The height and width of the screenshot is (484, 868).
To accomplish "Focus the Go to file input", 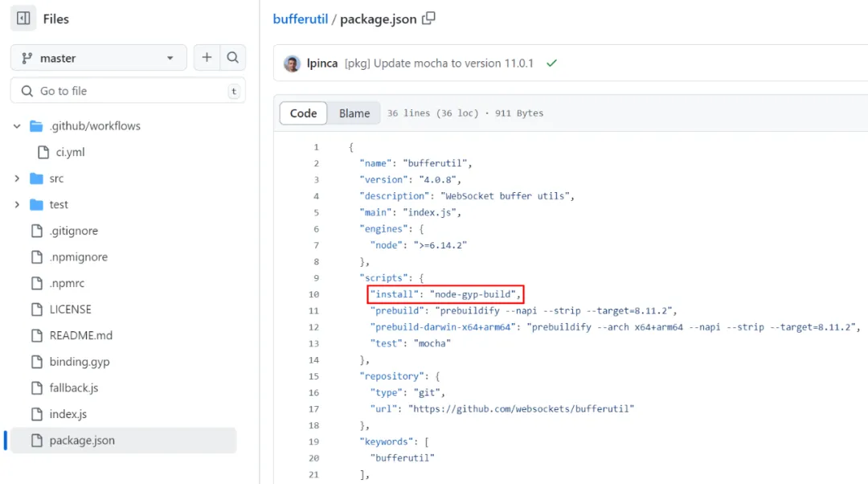I will (128, 91).
